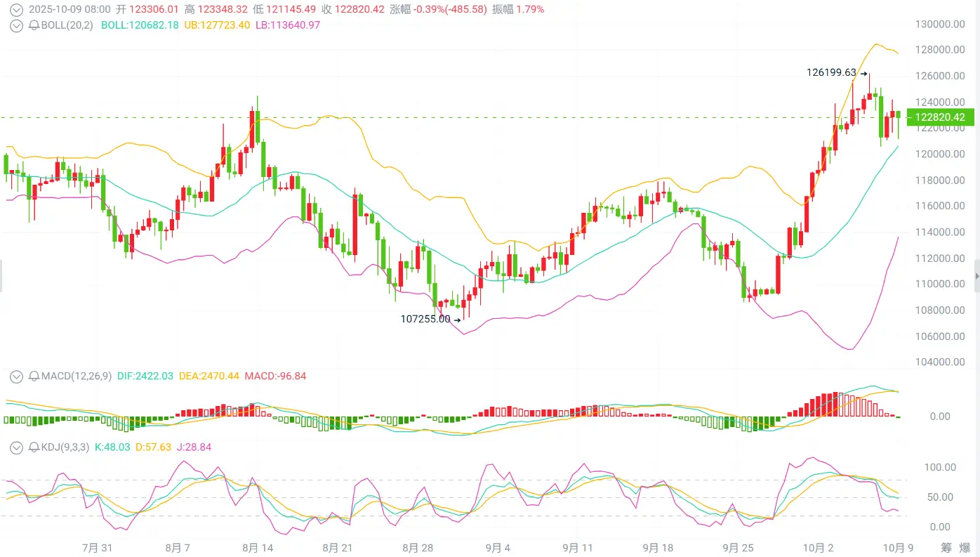
Task: Click the 128000.00 price axis label
Action: pos(940,50)
